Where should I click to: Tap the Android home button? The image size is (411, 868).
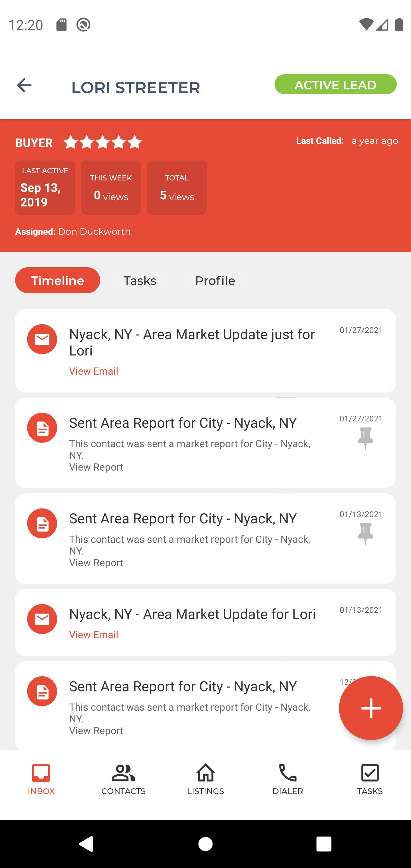click(x=205, y=844)
